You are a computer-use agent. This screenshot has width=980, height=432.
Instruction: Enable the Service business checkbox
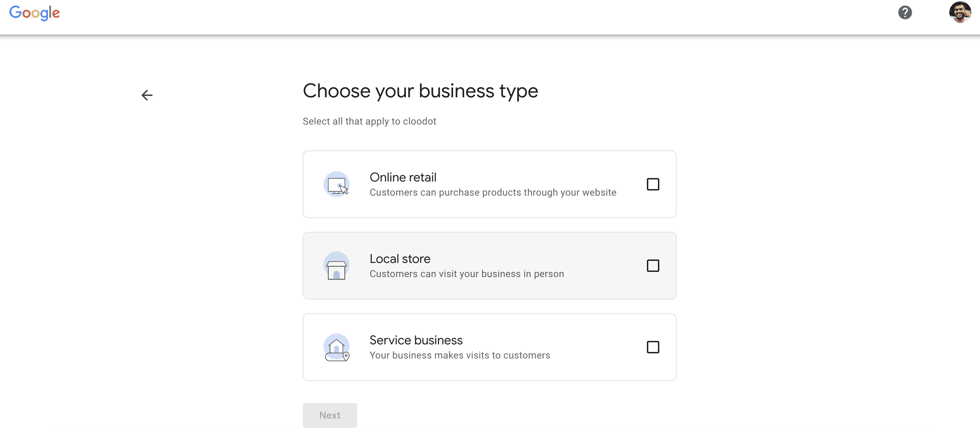[653, 347]
